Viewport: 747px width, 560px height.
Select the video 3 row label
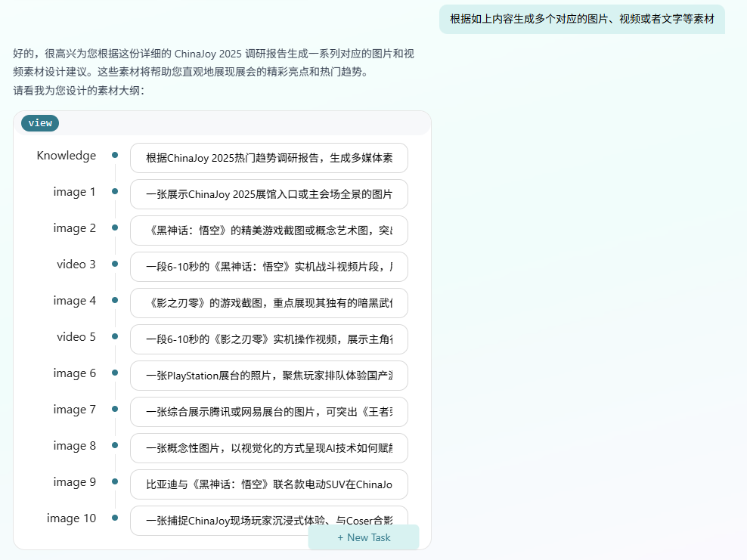tap(76, 265)
